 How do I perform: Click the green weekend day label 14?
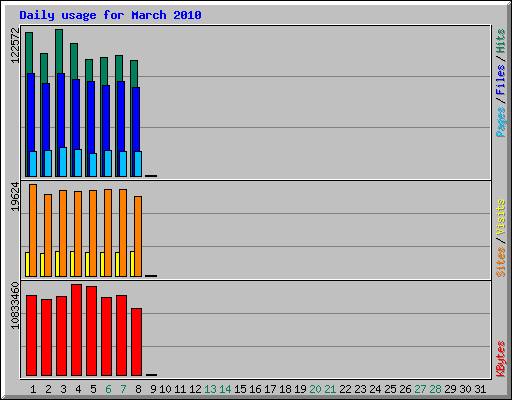[225, 389]
